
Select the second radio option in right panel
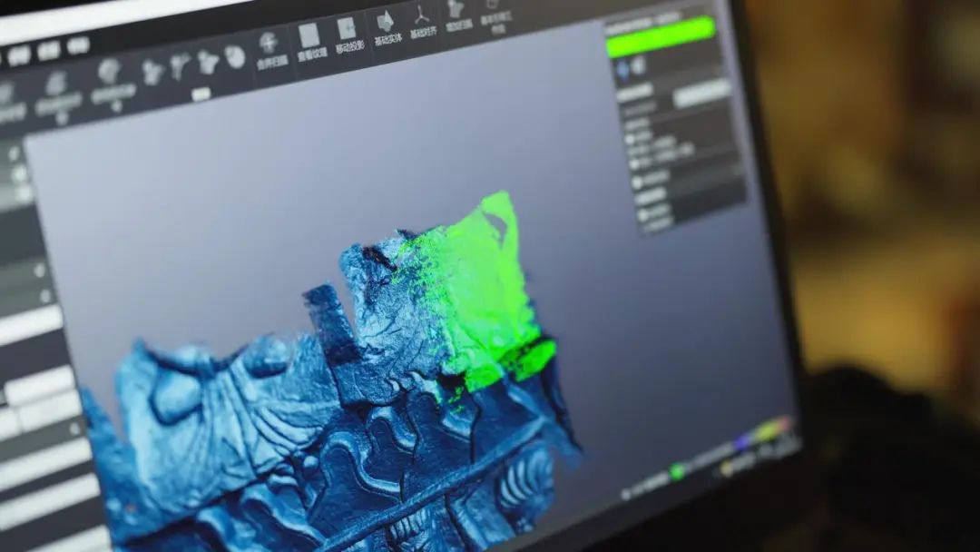click(632, 163)
